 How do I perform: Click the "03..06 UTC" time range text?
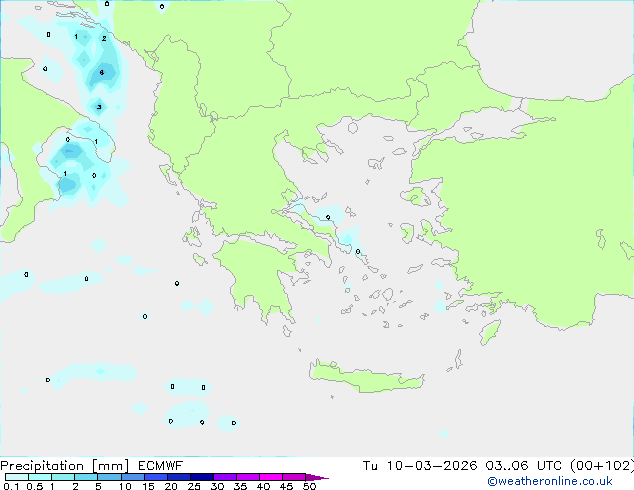[524, 466]
